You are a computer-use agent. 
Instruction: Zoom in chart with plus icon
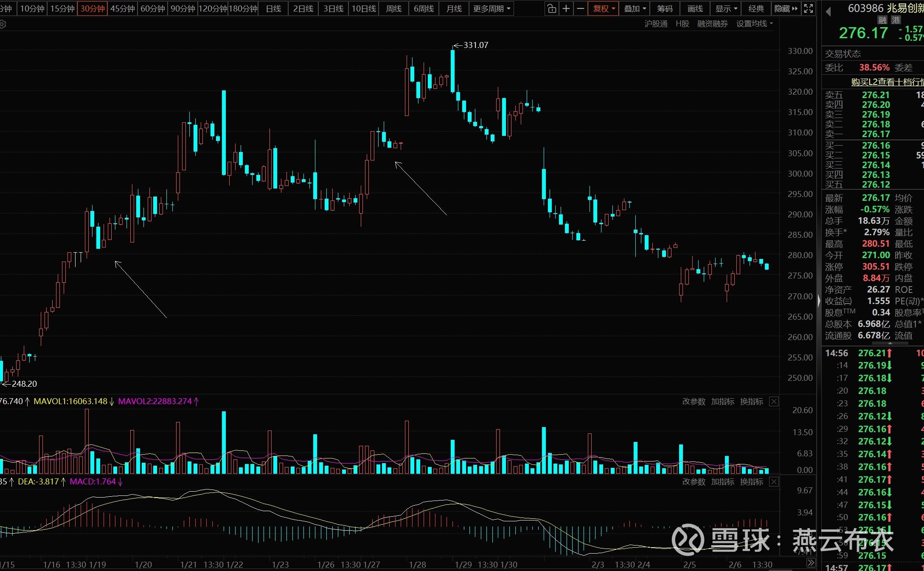(x=566, y=8)
